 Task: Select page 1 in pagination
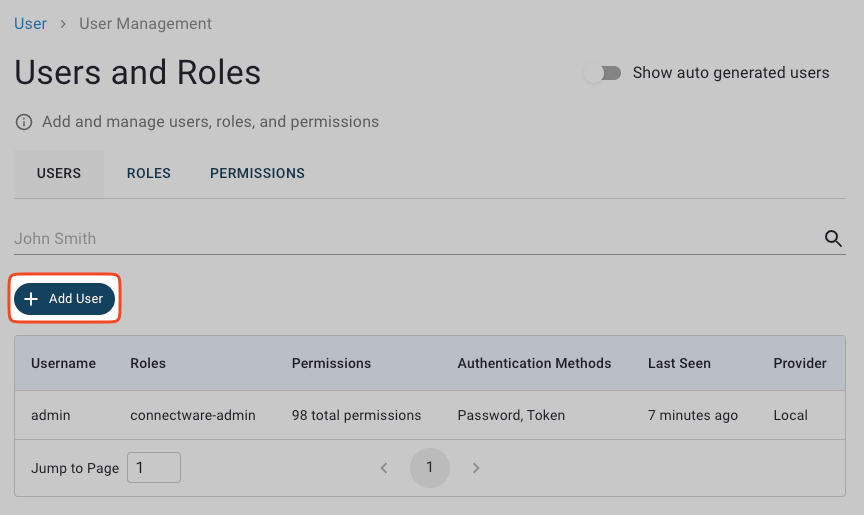(x=430, y=468)
